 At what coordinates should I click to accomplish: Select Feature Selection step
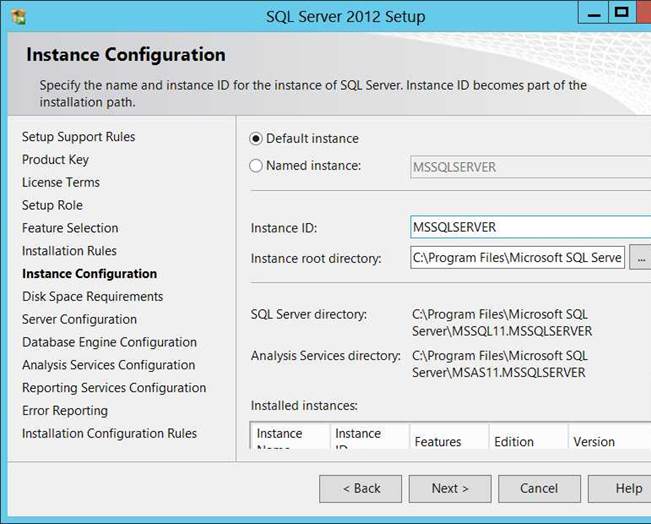(x=70, y=228)
